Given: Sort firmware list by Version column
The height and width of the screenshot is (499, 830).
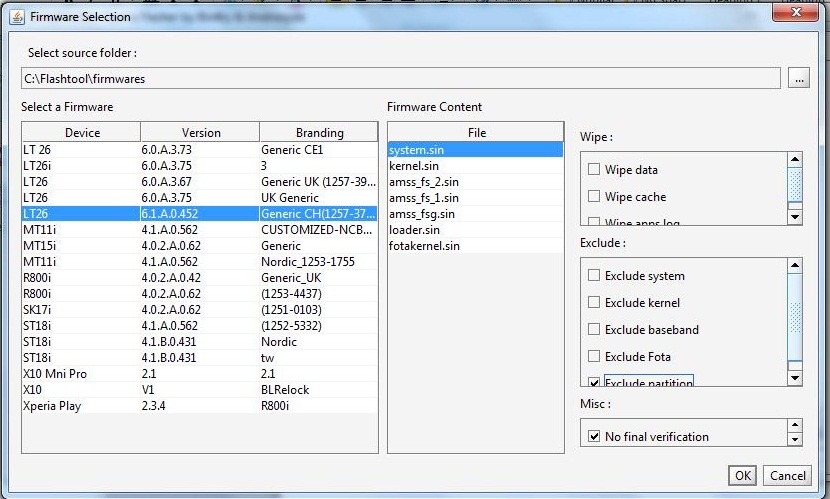Looking at the screenshot, I should 201,132.
